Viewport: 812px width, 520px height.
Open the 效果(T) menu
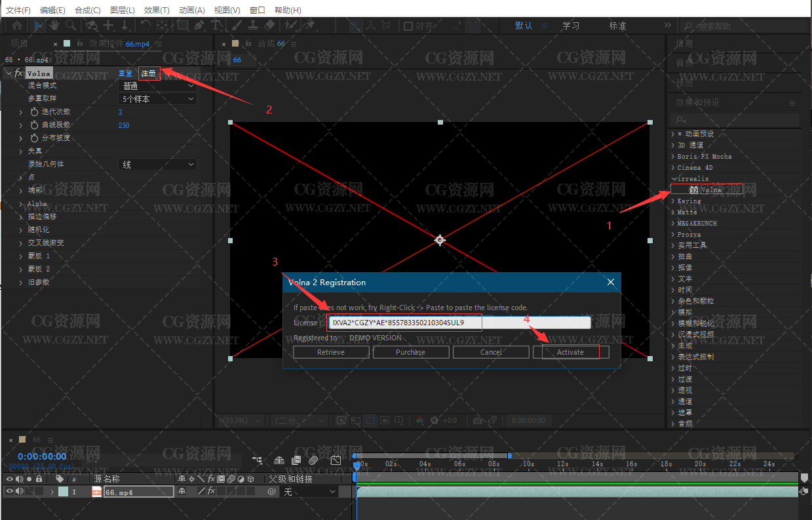(x=156, y=10)
